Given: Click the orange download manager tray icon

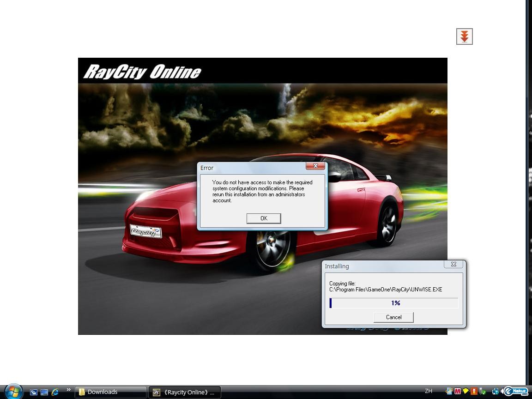Looking at the screenshot, I should (474, 391).
